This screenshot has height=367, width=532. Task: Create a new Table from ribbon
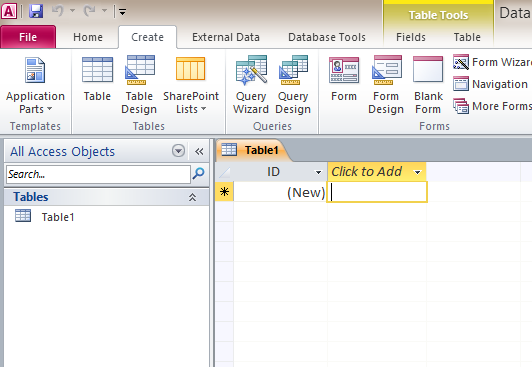[97, 79]
